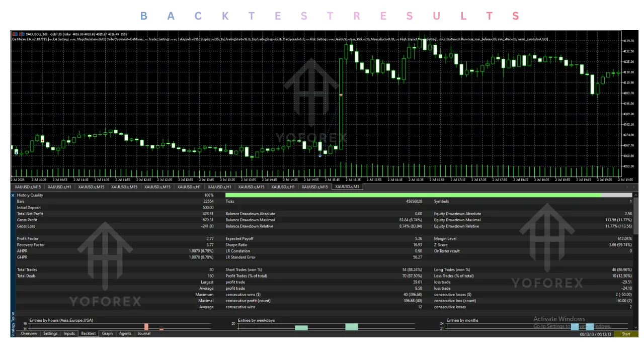Select the XAUUSD.s,M5 chart tab

click(x=348, y=187)
